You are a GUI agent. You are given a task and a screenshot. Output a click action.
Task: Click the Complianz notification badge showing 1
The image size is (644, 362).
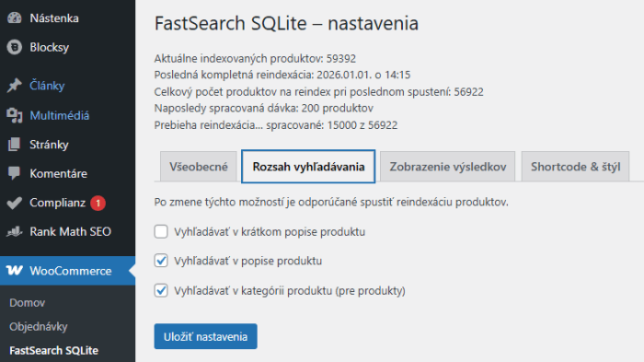(98, 203)
